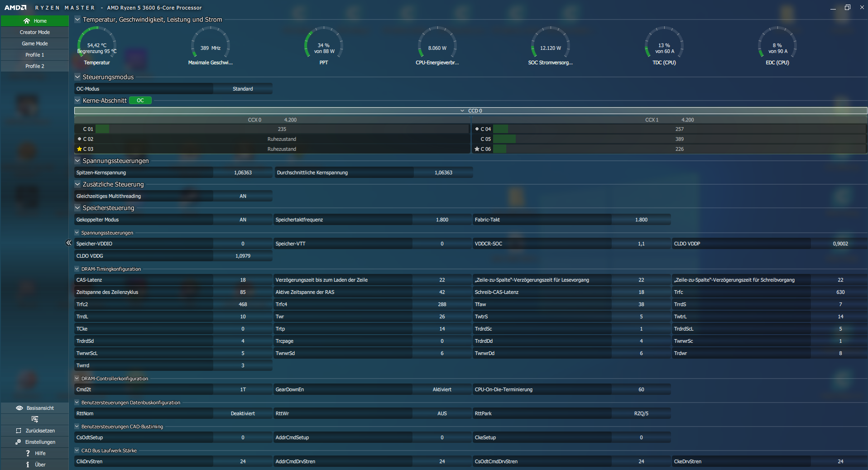Viewport: 868px width, 470px height.
Task: Click the profile import/export icon in the sidebar
Action: click(35, 419)
